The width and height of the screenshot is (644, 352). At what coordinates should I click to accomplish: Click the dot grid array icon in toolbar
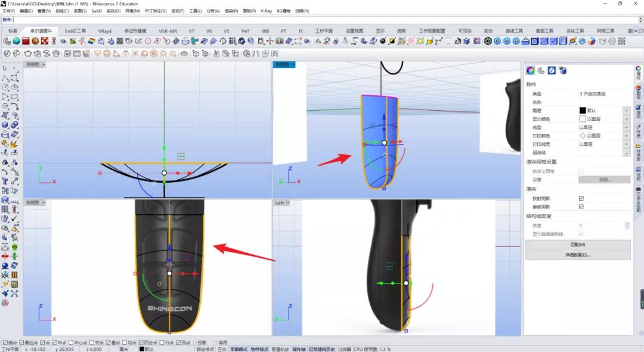[233, 41]
